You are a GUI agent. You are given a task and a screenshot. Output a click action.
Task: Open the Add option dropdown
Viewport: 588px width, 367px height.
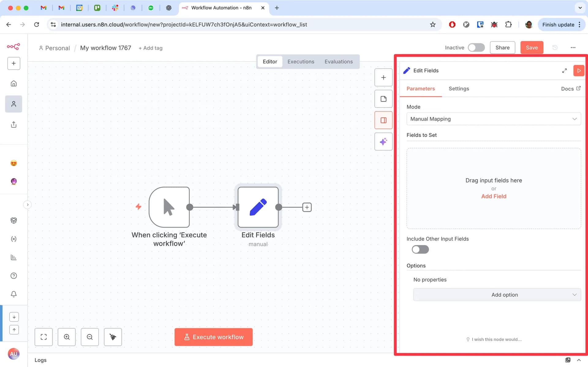(x=497, y=295)
